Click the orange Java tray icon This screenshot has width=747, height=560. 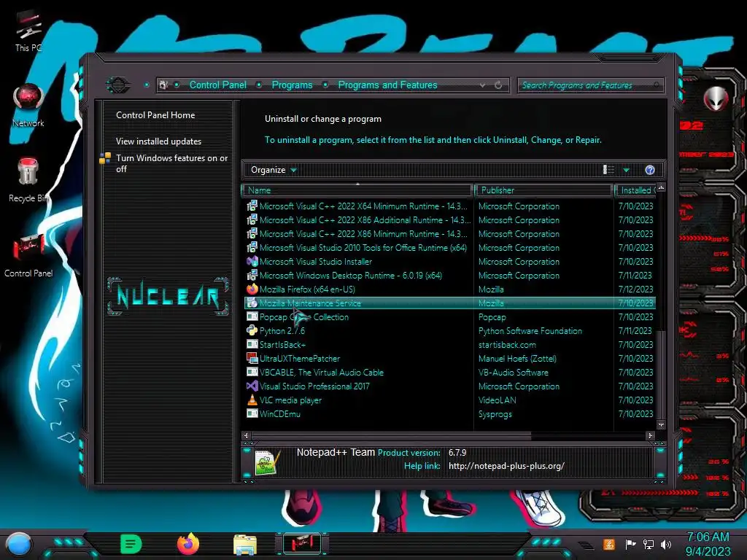(609, 544)
